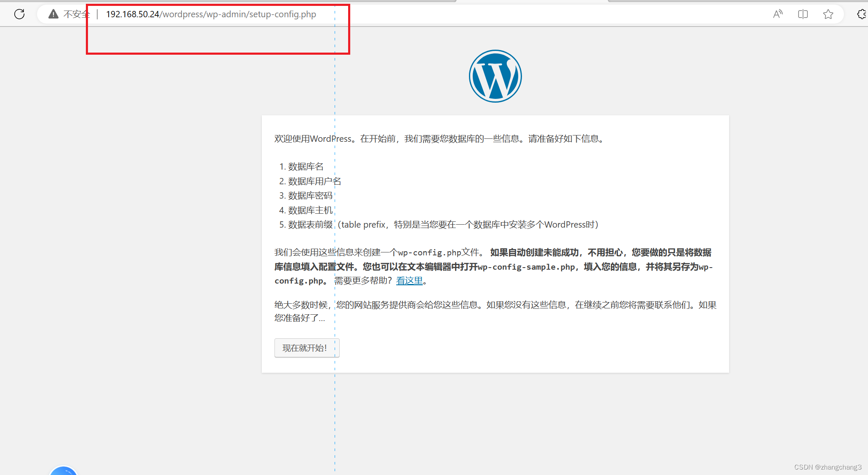This screenshot has width=868, height=475.
Task: Add page to favorites with star icon
Action: click(828, 14)
